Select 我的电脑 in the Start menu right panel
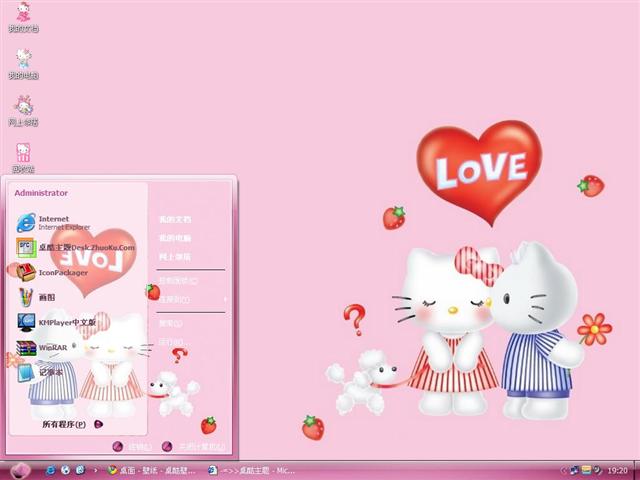This screenshot has height=480, width=640. tap(175, 238)
